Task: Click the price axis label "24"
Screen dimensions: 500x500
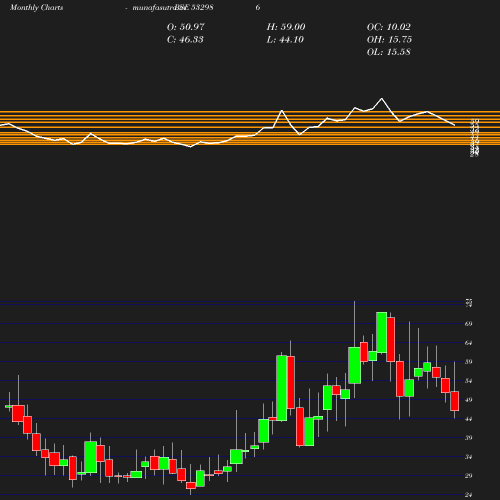Action: pos(469,495)
